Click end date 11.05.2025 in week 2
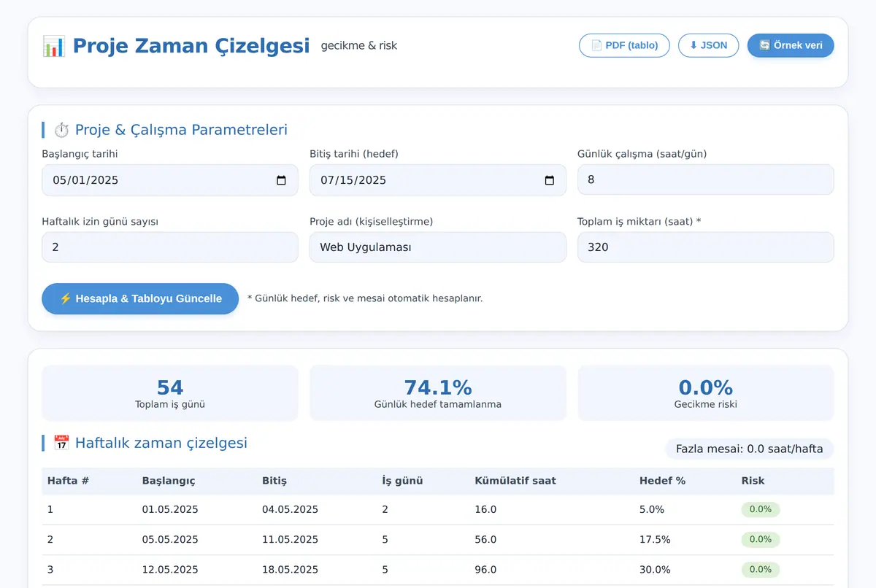The image size is (876, 588). (x=290, y=539)
